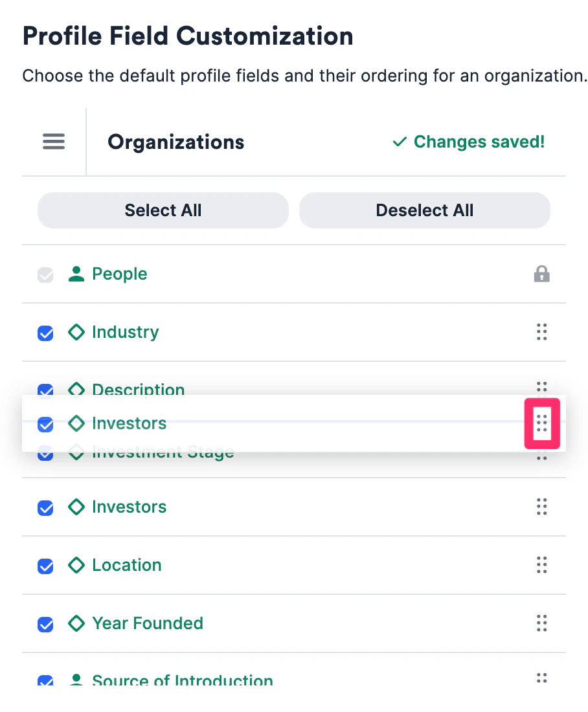Click the drag handle for Year Founded
The height and width of the screenshot is (712, 588).
pos(541,623)
